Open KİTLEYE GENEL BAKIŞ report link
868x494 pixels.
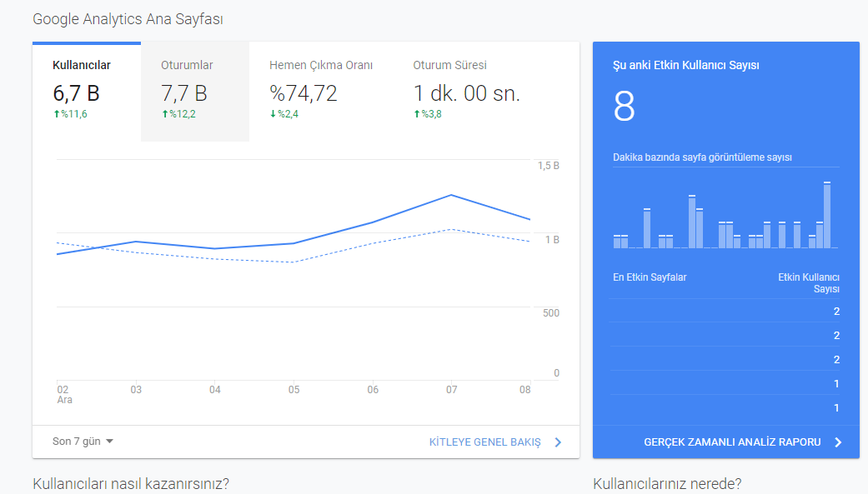pos(485,442)
